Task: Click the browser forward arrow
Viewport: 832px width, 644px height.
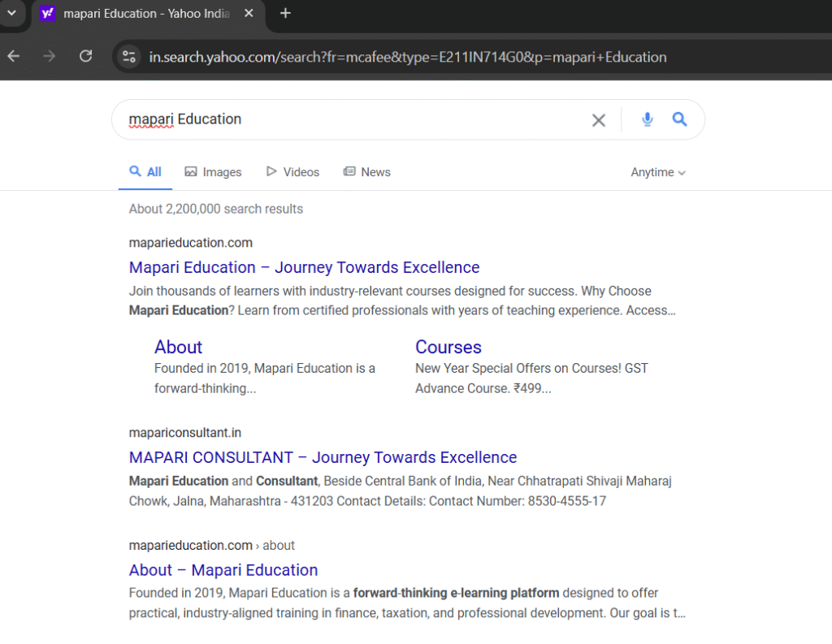Action: click(50, 56)
